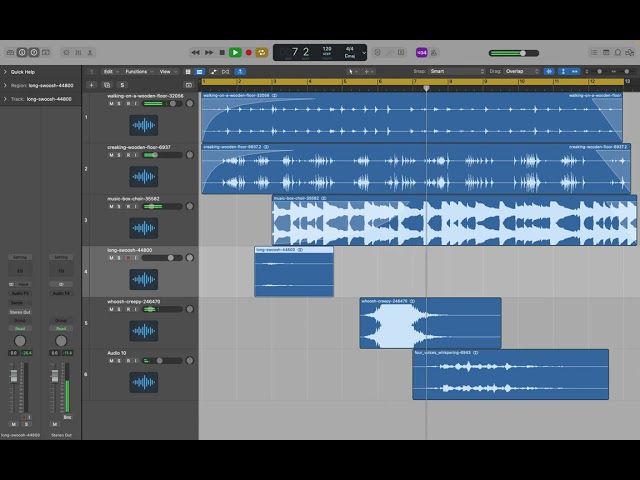Viewport: 640px width, 480px height.
Task: Select the four_voices_whispering audio region
Action: pos(510,374)
